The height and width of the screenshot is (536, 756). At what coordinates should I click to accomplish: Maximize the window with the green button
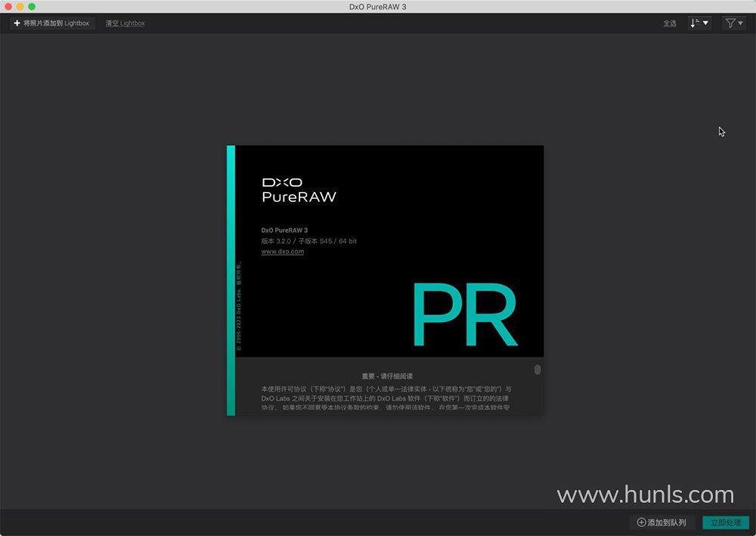32,7
